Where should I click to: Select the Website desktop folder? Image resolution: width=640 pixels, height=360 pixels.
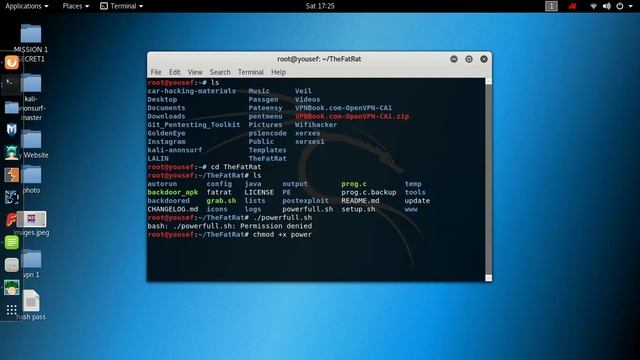(x=33, y=144)
